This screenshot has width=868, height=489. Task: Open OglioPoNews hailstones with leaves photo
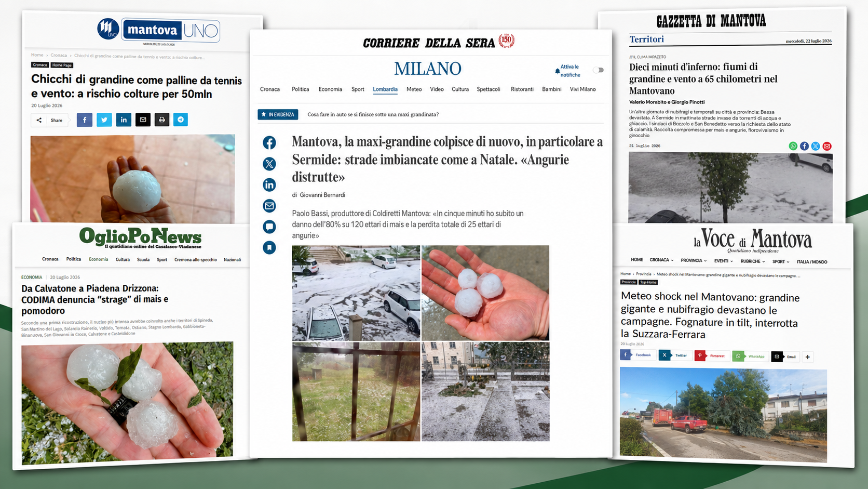pyautogui.click(x=127, y=403)
